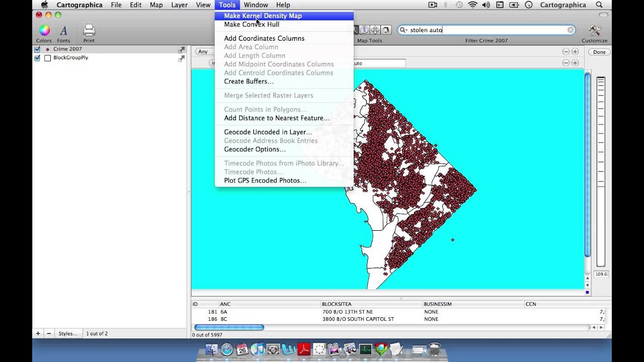Open Activity Monitor in the Dock
The width and height of the screenshot is (644, 362).
point(365,349)
